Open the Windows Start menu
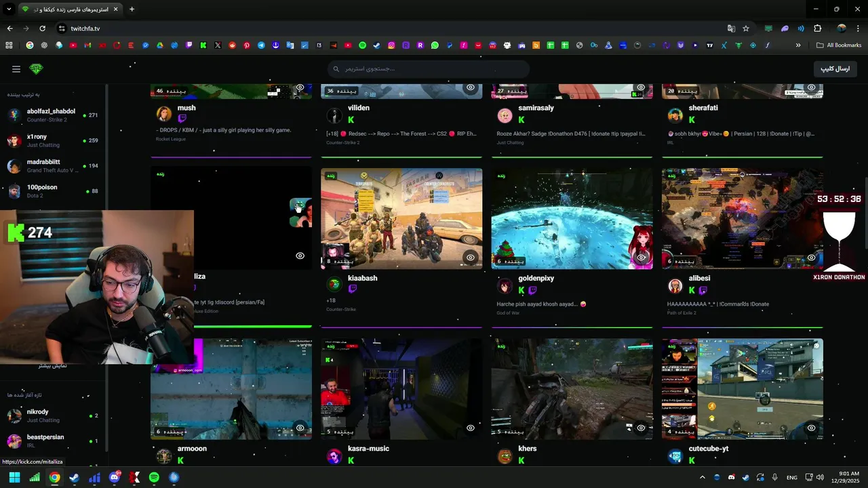The width and height of the screenshot is (868, 488). pos(14,478)
